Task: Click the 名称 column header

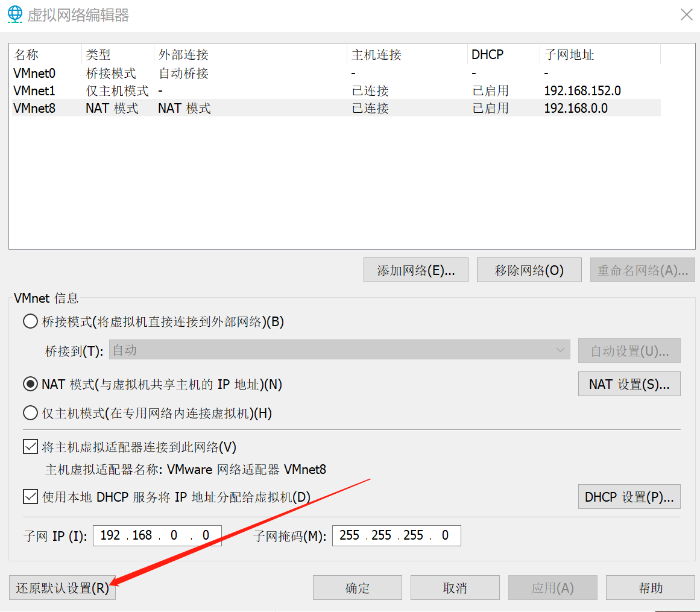Action: pyautogui.click(x=46, y=54)
